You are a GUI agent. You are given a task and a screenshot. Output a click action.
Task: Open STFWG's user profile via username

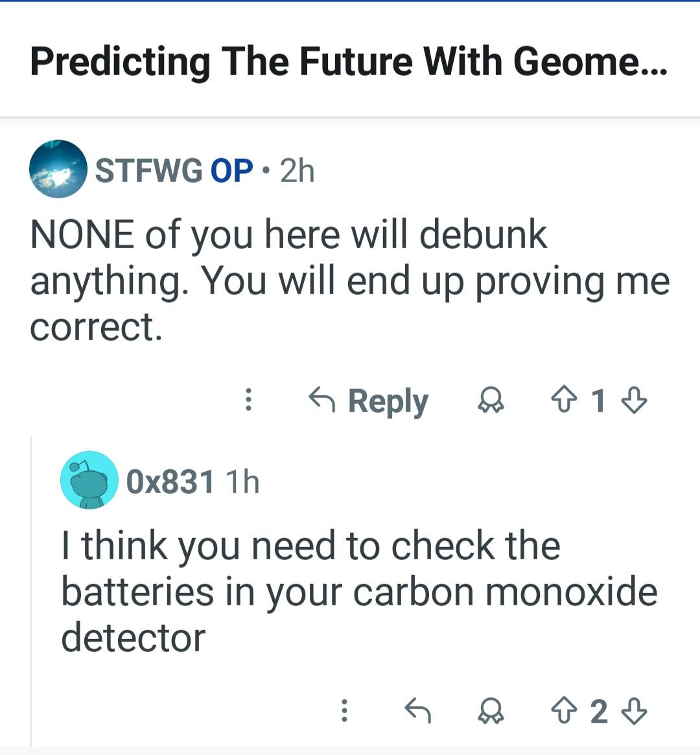(x=148, y=170)
